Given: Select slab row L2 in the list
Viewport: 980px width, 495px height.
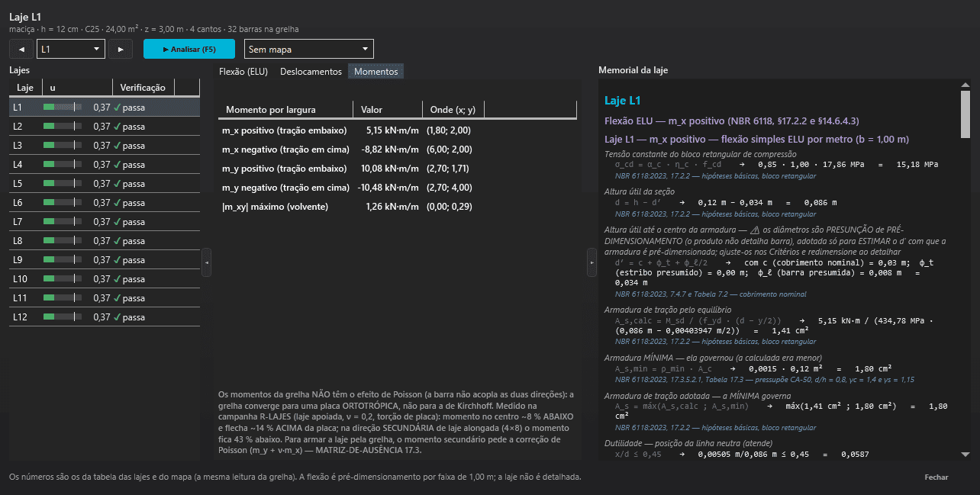Looking at the screenshot, I should coord(105,127).
